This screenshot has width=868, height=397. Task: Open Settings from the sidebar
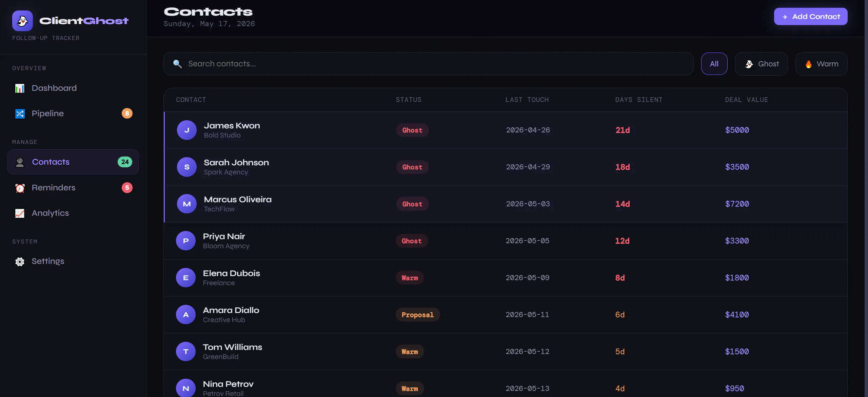coord(73,261)
